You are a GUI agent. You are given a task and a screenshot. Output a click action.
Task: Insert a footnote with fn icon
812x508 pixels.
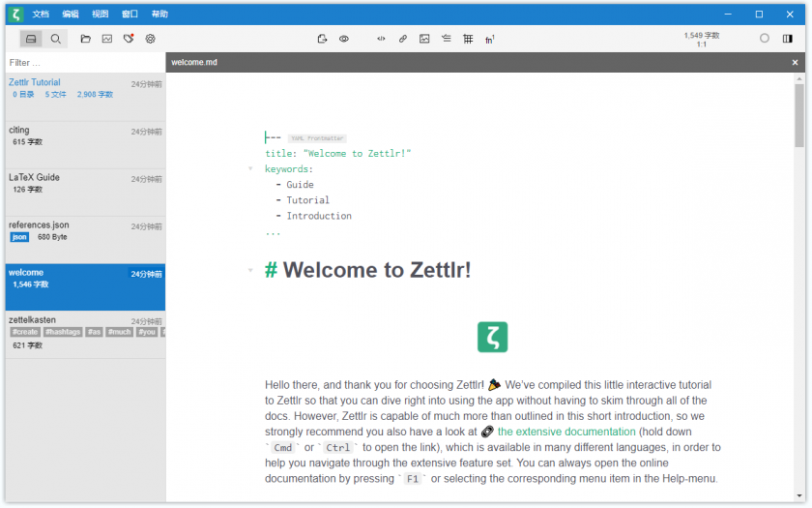[x=490, y=39]
